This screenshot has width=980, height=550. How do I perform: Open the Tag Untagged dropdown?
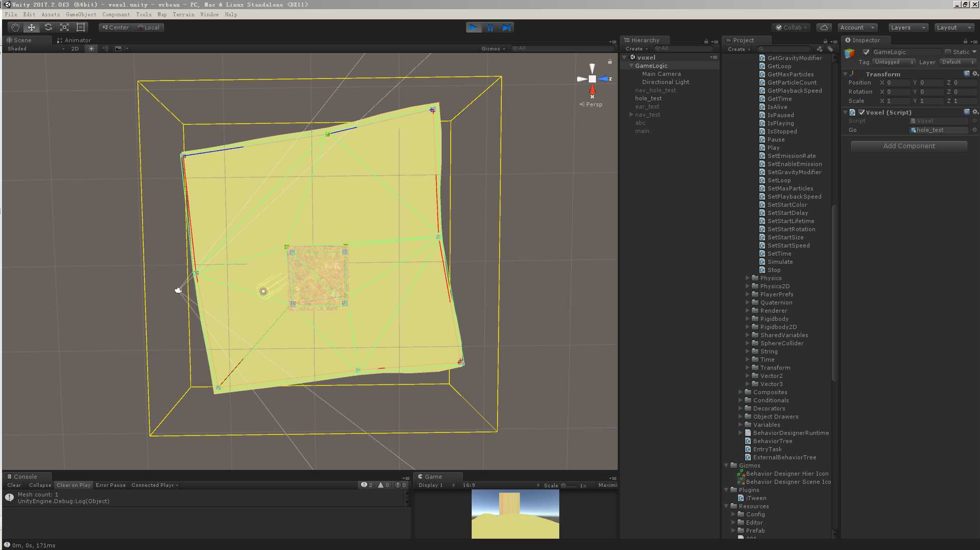coord(893,62)
